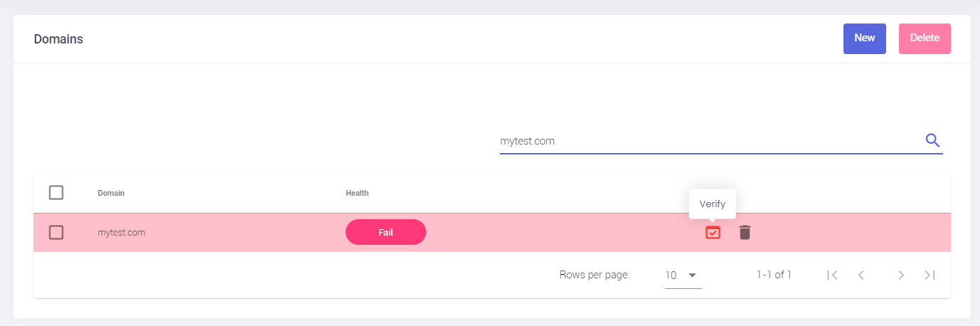Go to the first page of results
Screen dimensions: 980x326
click(x=833, y=275)
